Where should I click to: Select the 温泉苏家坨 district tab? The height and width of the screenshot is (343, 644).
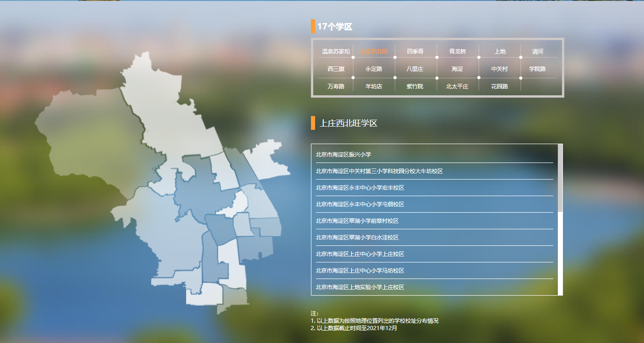pos(336,52)
